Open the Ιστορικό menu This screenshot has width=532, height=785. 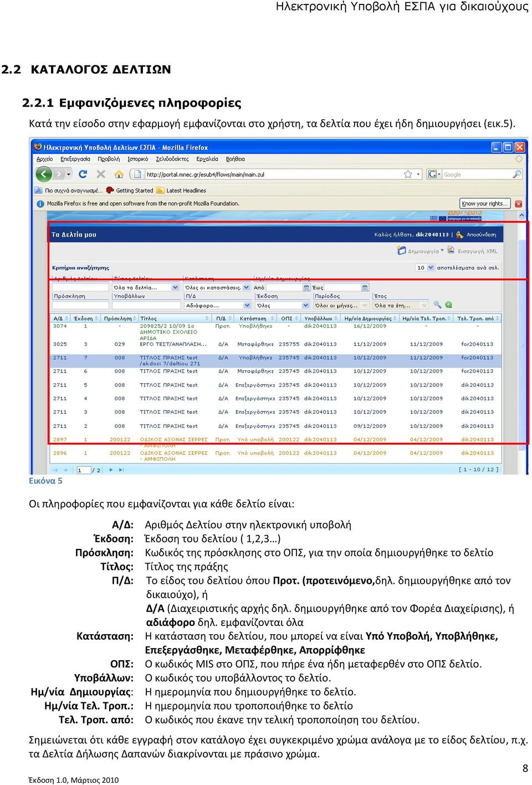click(x=138, y=159)
